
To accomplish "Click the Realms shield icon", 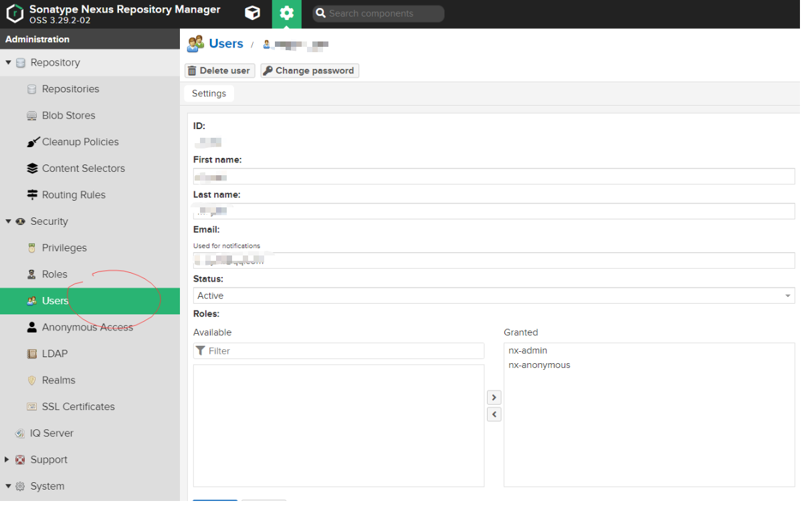I will coord(31,380).
